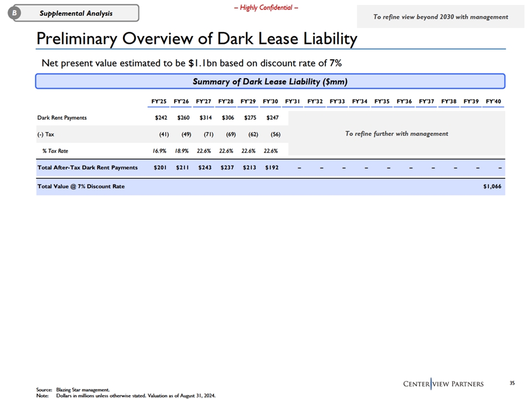The image size is (532, 399).
Task: Click the Total After-Tax Dark Rent Payments label
Action: [88, 167]
